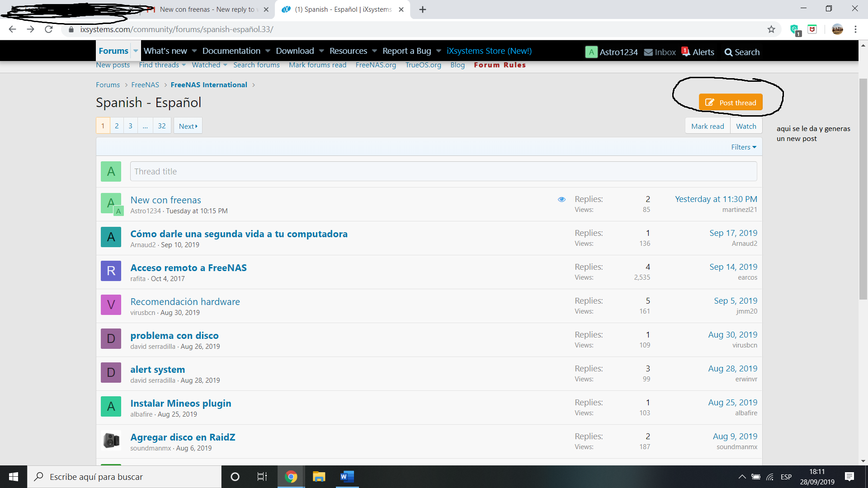
Task: Open the Blog link
Action: pos(458,65)
